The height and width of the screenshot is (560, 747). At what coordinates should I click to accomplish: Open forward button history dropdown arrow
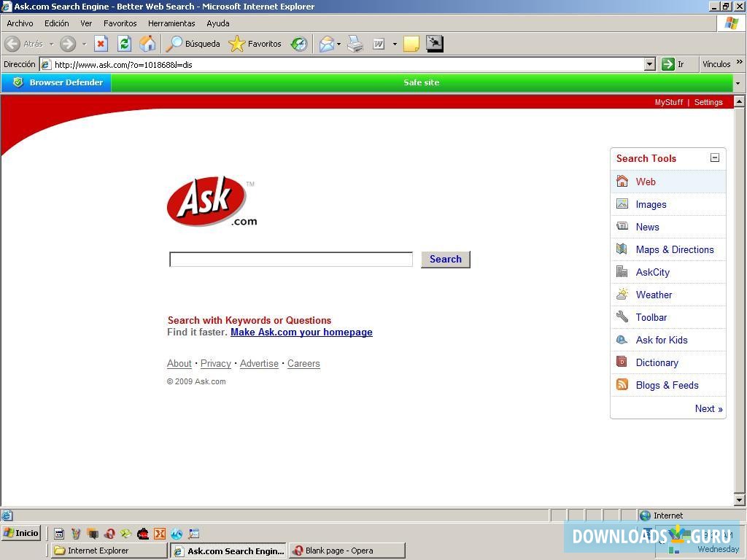tap(84, 44)
